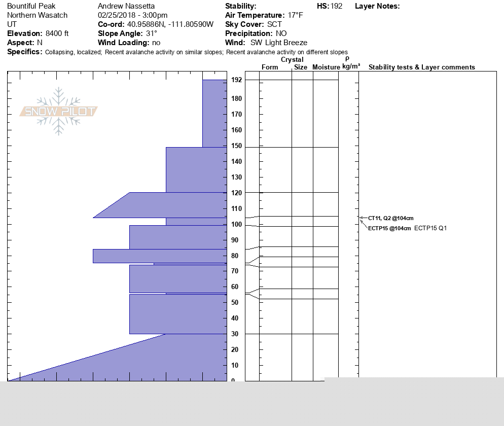This screenshot has width=504, height=426.
Task: Click the hardness bar between 120 and 150cm
Action: pyautogui.click(x=196, y=170)
